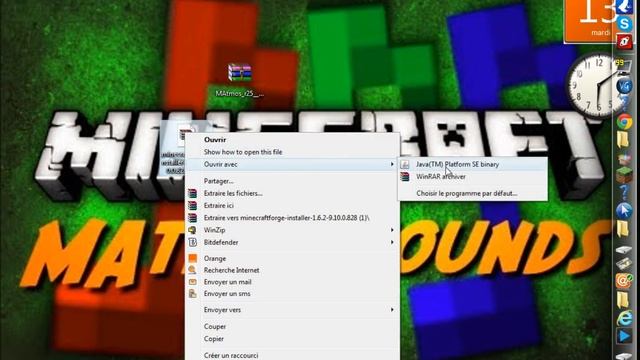Screen dimensions: 640x360
Task: Click the question mark icon below Minecraft block
Action: 624,192
